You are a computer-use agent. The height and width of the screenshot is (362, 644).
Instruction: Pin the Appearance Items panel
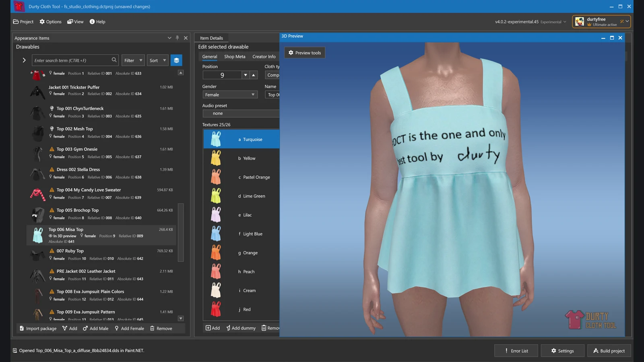click(x=177, y=38)
